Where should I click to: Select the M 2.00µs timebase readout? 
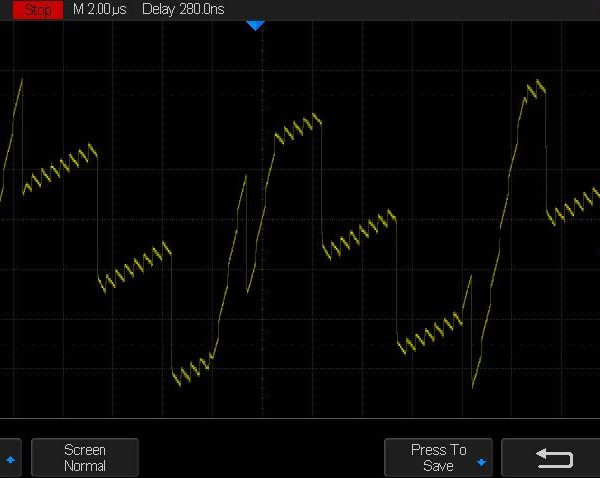[102, 9]
